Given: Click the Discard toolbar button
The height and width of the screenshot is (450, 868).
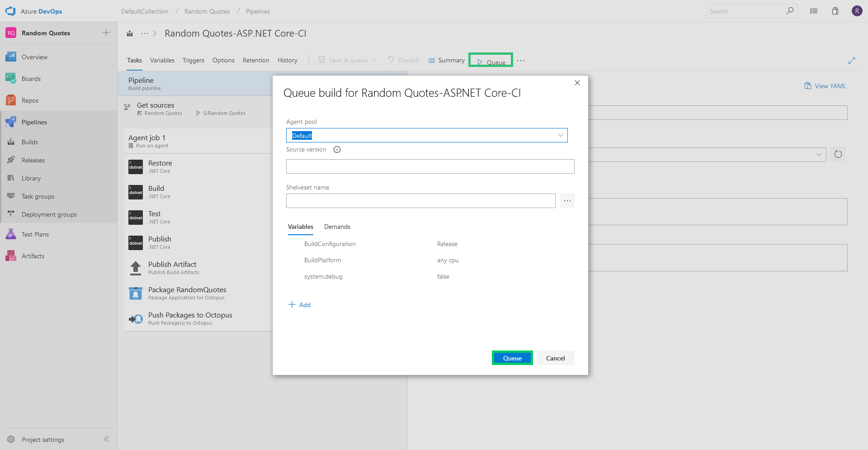Looking at the screenshot, I should (x=403, y=61).
